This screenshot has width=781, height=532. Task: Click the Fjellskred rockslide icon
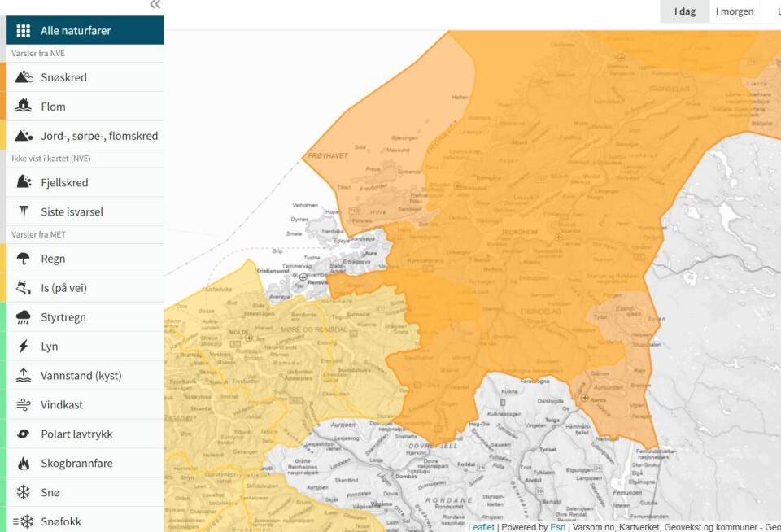(x=24, y=183)
